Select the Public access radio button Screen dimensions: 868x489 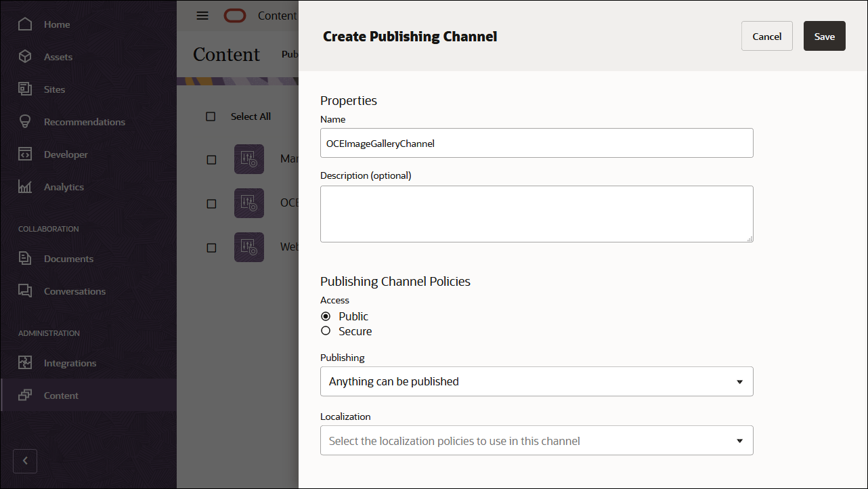point(326,316)
